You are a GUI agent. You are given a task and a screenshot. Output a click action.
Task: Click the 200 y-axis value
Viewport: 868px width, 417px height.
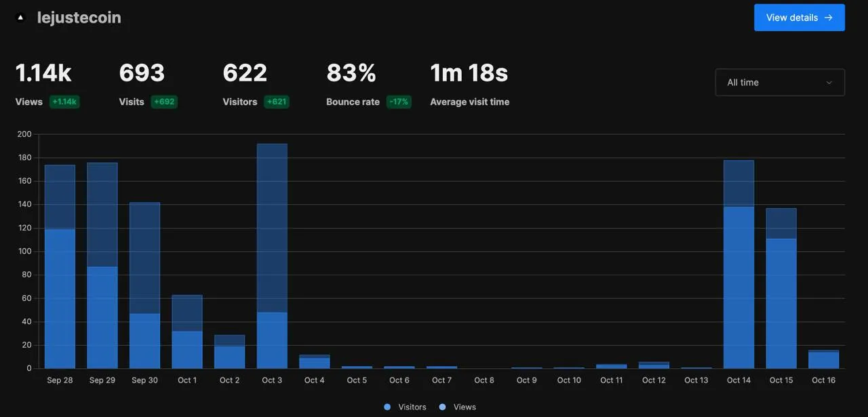coord(24,134)
